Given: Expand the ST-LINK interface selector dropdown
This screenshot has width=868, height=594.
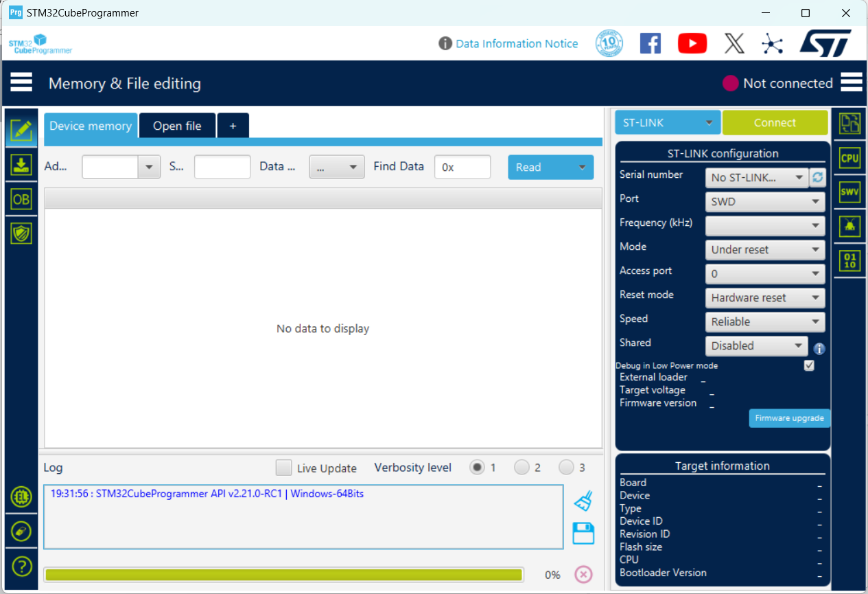Looking at the screenshot, I should (667, 123).
